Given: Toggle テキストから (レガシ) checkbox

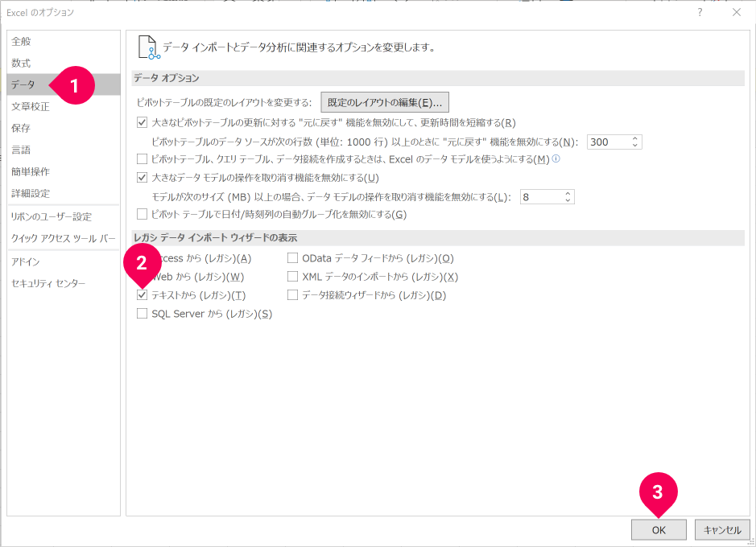Looking at the screenshot, I should click(x=142, y=294).
